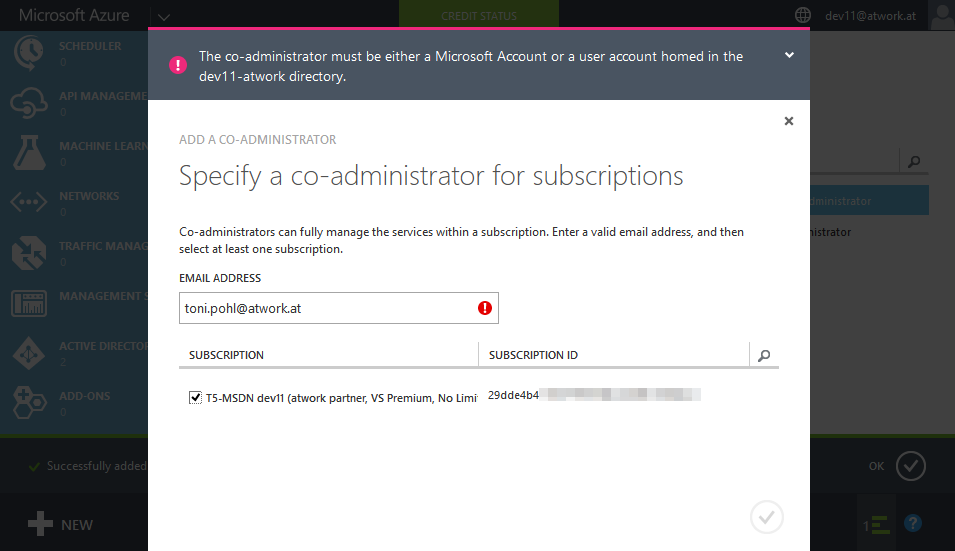
Task: Click the Scheduler service icon
Action: click(x=28, y=53)
